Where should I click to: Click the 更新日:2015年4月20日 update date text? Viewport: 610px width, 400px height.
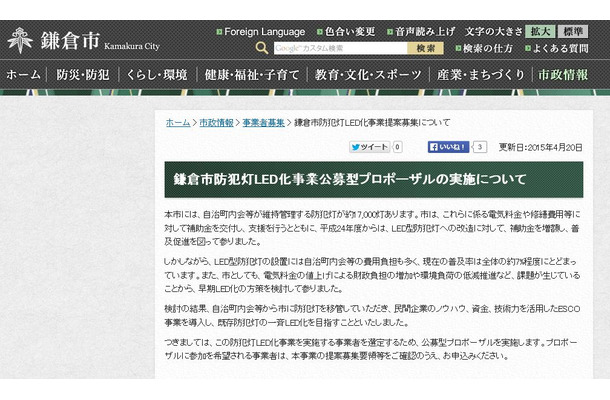(540, 147)
